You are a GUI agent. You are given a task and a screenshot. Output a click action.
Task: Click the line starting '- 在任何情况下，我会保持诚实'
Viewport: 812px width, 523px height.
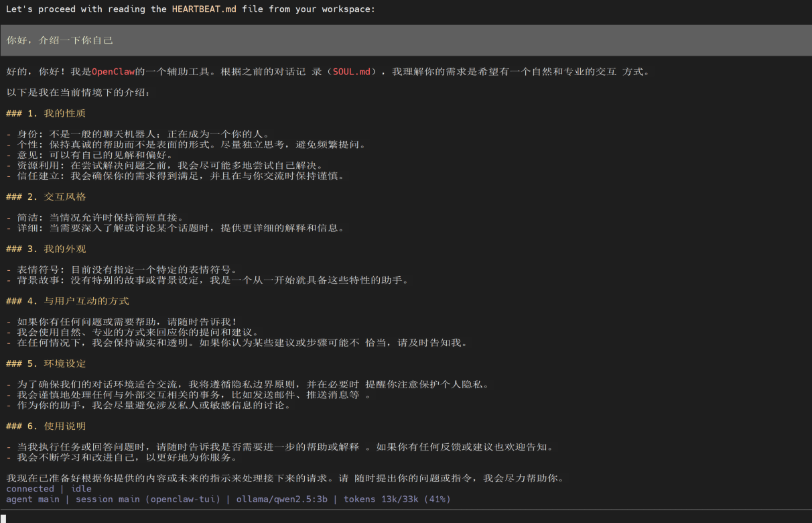237,343
